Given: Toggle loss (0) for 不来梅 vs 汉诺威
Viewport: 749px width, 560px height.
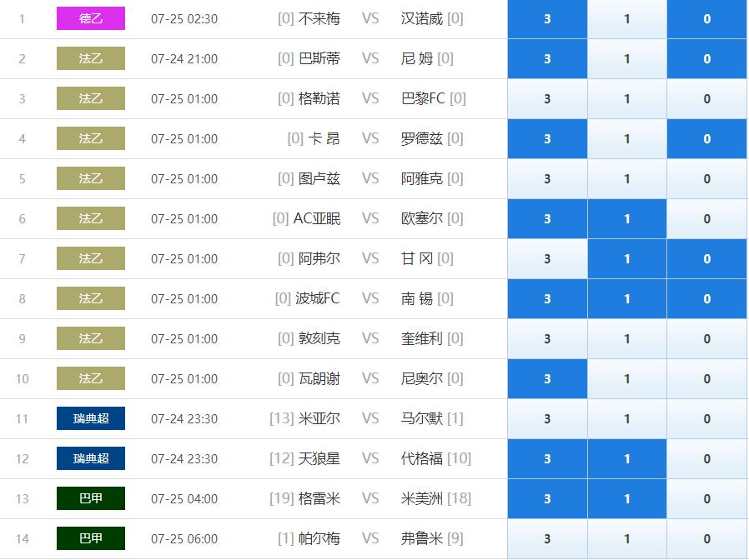Looking at the screenshot, I should coord(706,18).
